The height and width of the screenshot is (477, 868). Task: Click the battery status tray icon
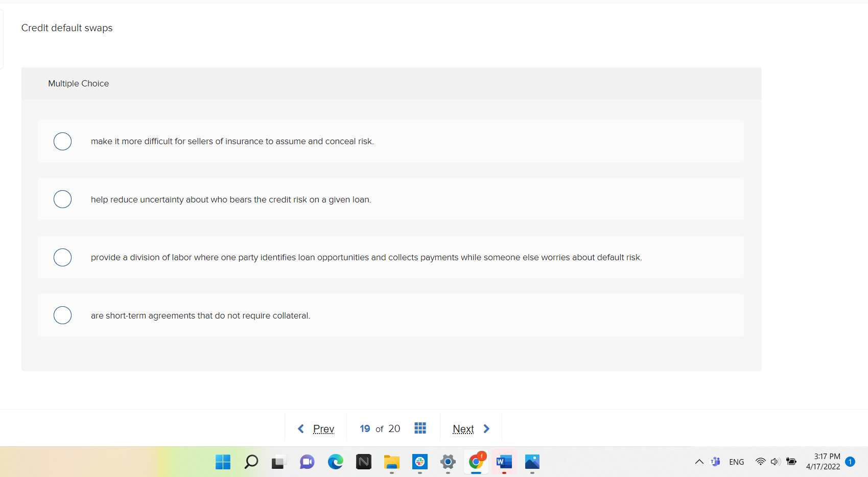pyautogui.click(x=791, y=462)
